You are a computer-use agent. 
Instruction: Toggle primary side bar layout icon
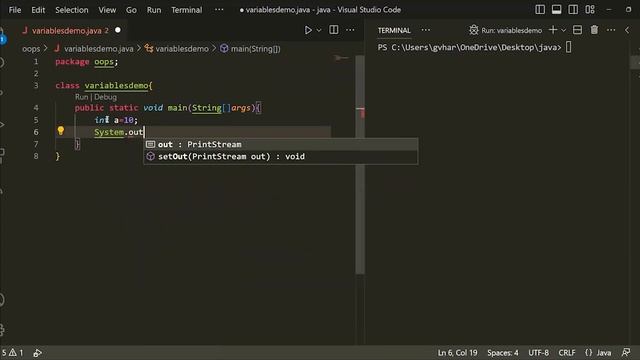(540, 9)
